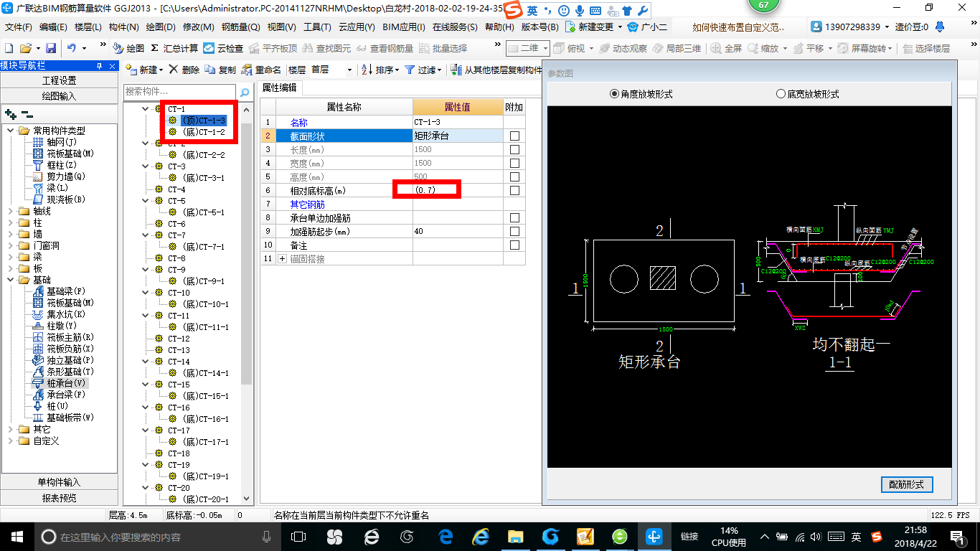Click 从其他楼层复制构件 copy from floor
This screenshot has height=551, width=980.
tap(496, 70)
